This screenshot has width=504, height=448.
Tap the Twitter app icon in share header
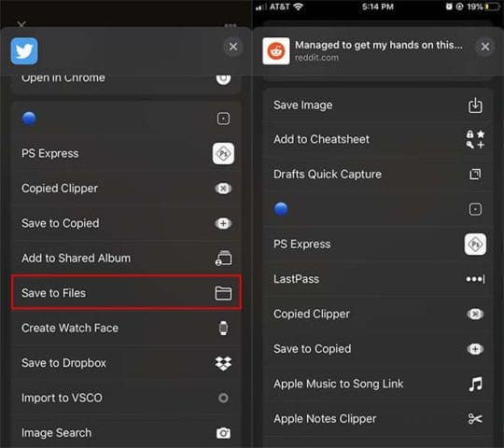(x=24, y=51)
